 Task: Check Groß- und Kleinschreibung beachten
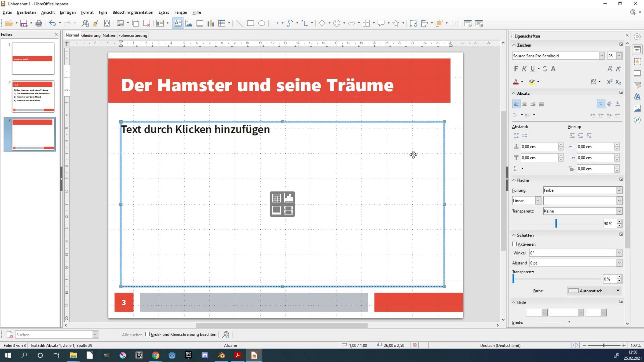(147, 334)
